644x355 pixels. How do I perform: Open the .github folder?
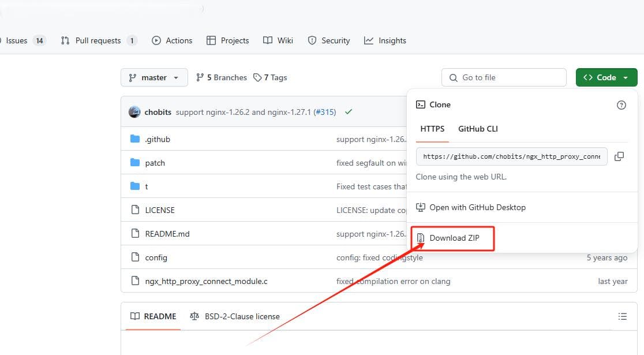pos(158,139)
